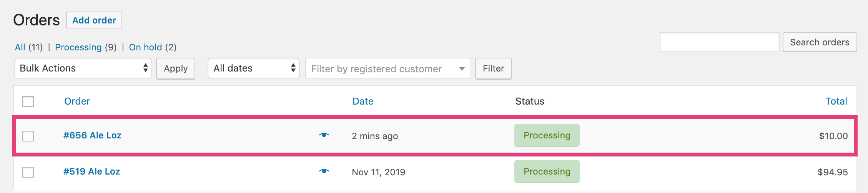868x193 pixels.
Task: Sort orders by the Date column
Action: coord(363,101)
